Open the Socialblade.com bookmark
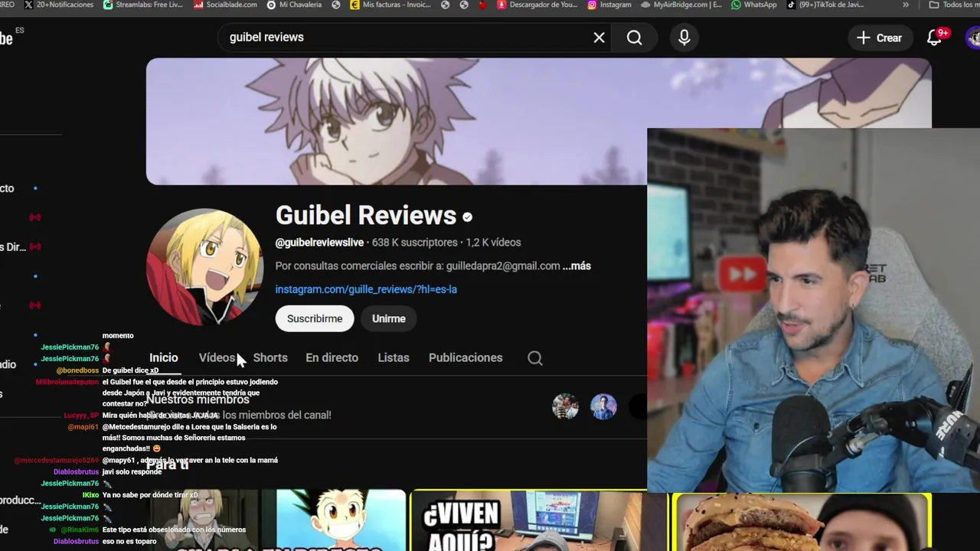 [225, 5]
